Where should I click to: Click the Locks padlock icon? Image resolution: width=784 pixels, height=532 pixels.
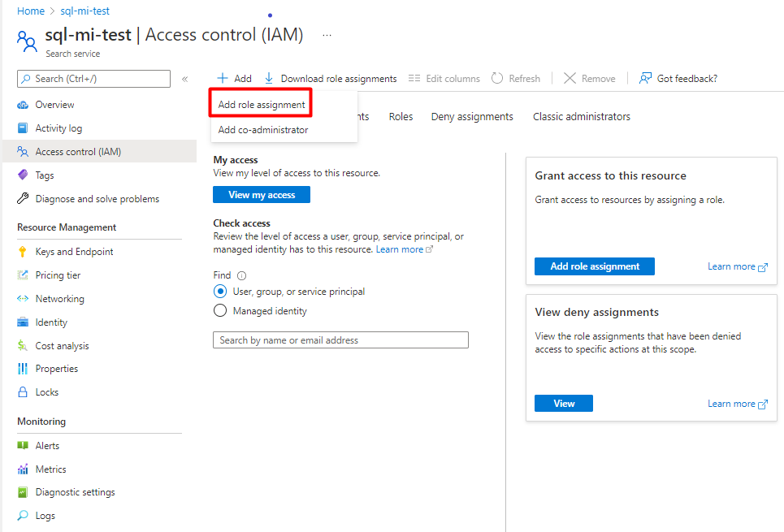(x=23, y=392)
